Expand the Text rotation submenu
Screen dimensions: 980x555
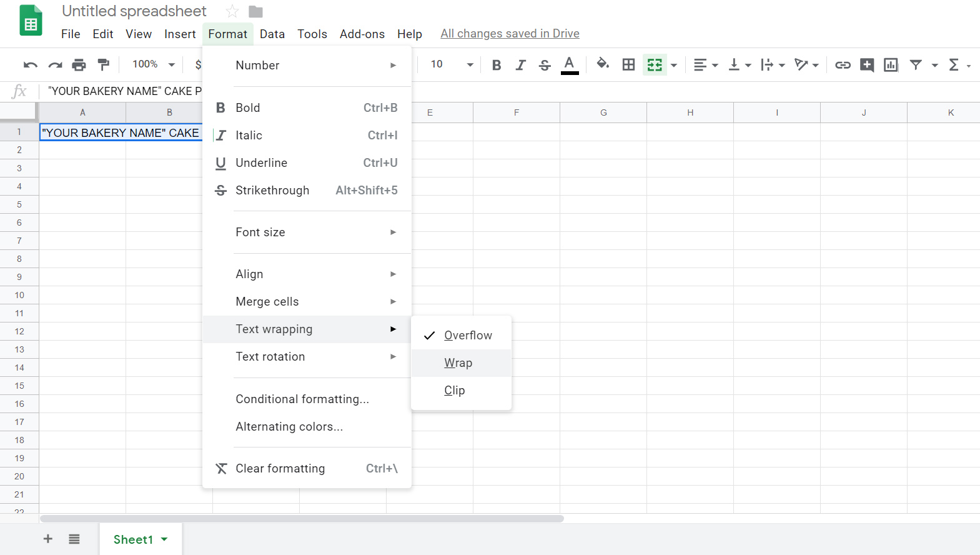point(307,356)
